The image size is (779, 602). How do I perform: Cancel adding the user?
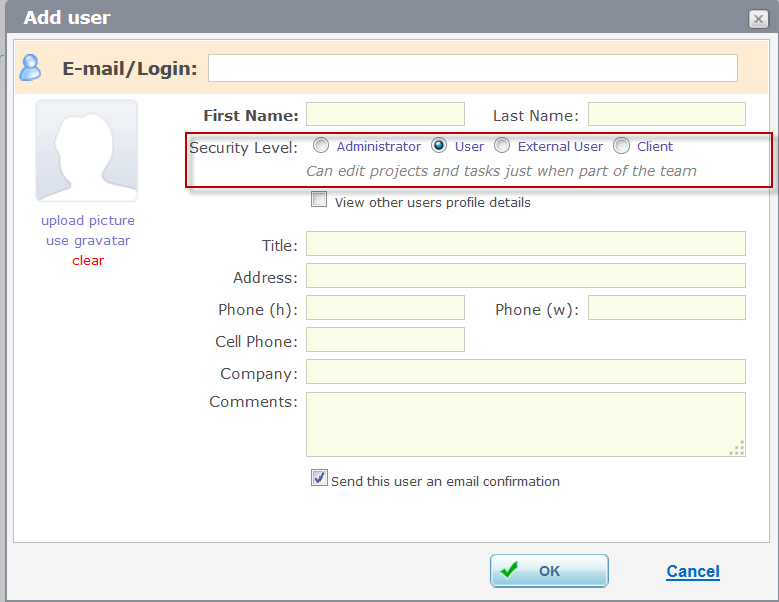[693, 571]
